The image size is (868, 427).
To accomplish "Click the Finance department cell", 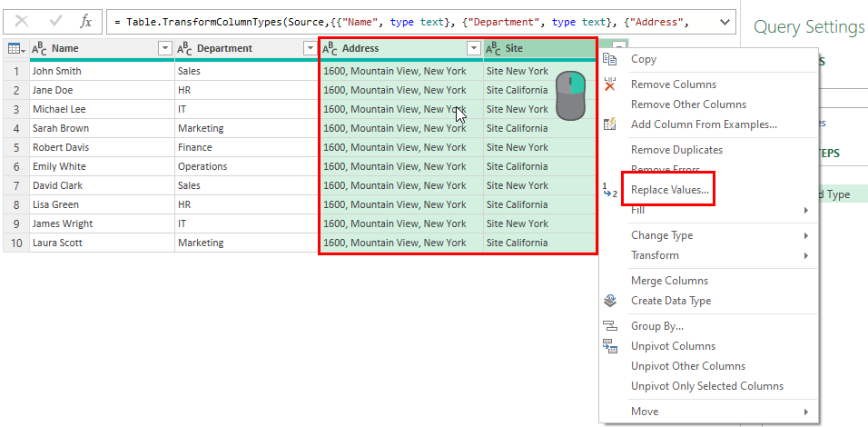I will point(247,148).
